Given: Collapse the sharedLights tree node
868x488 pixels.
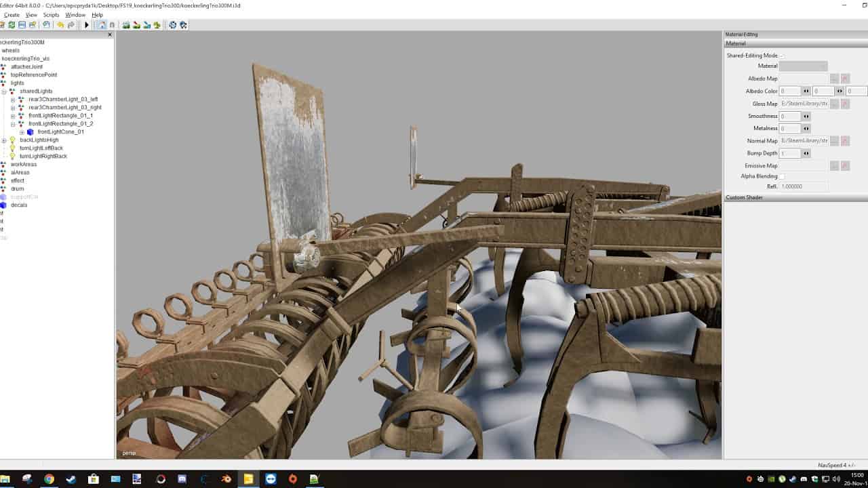Looking at the screenshot, I should point(4,91).
